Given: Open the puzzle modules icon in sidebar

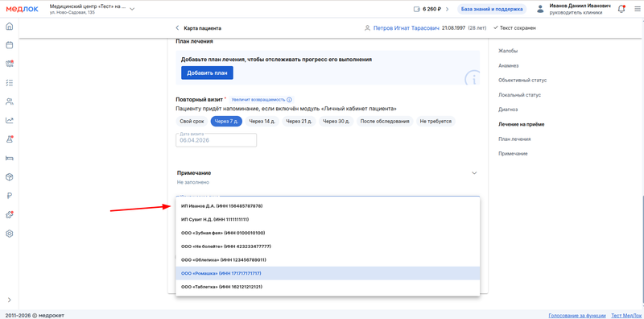Looking at the screenshot, I should (x=10, y=214).
